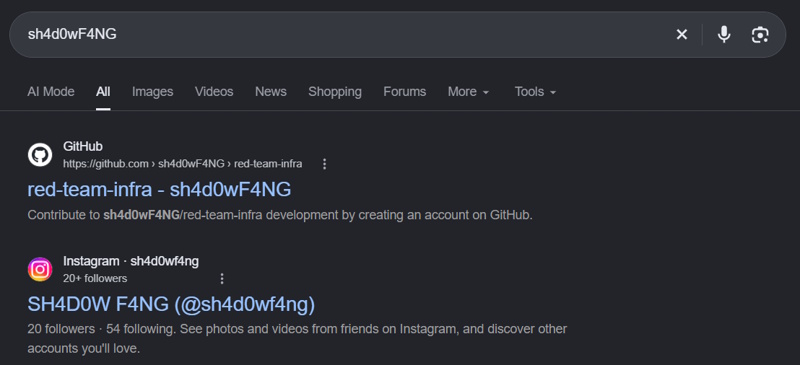Viewport: 800px width, 365px height.
Task: Click the github.com breadcrumb URL
Action: tap(183, 164)
